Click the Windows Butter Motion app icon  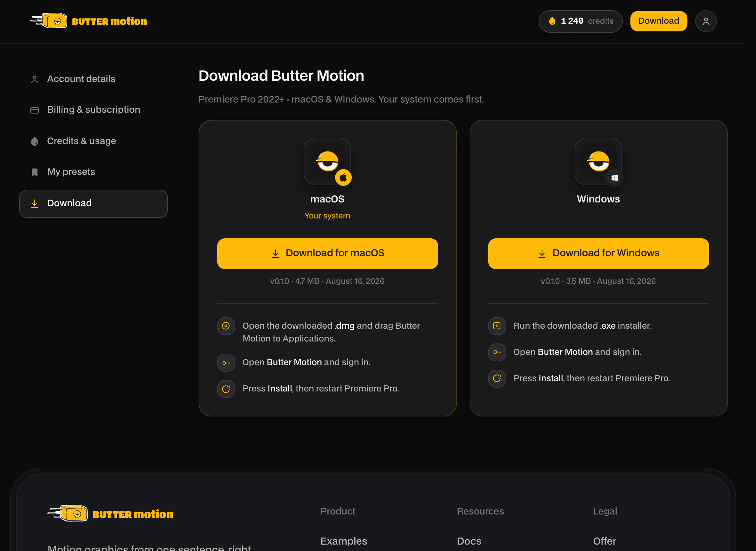(598, 161)
